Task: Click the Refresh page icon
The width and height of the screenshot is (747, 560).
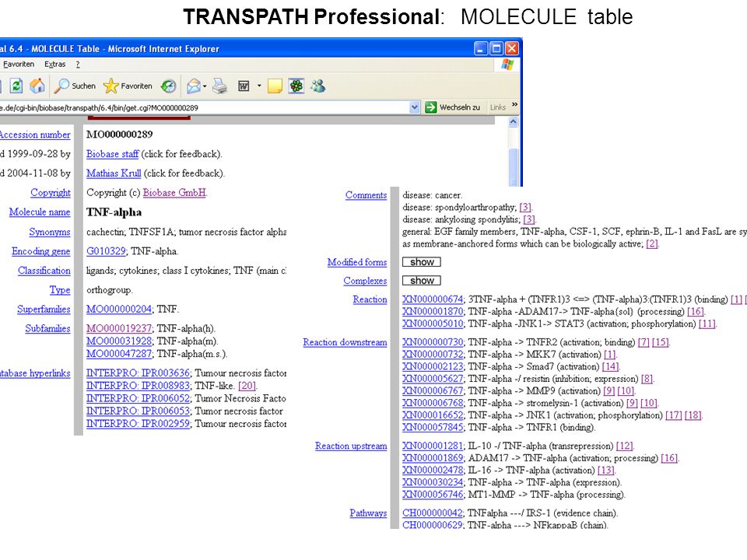Action: (16, 86)
